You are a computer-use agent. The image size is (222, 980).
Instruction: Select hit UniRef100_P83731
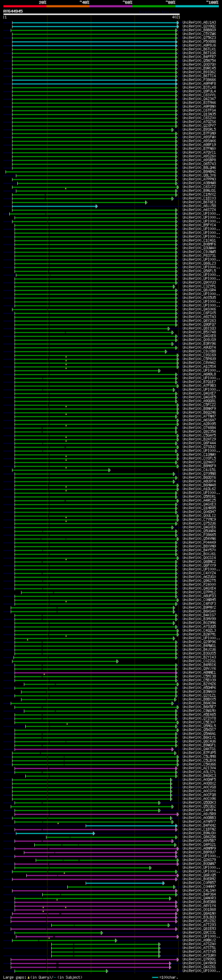point(199,256)
